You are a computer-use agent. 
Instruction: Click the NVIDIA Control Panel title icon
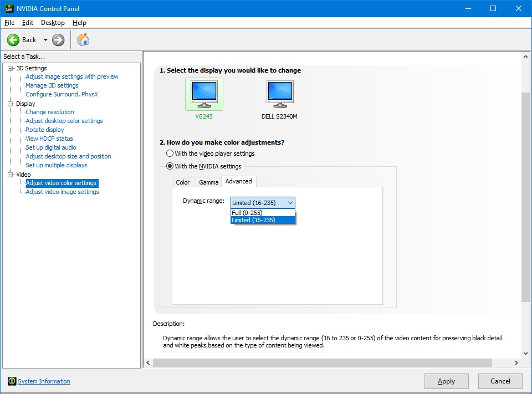click(x=9, y=8)
